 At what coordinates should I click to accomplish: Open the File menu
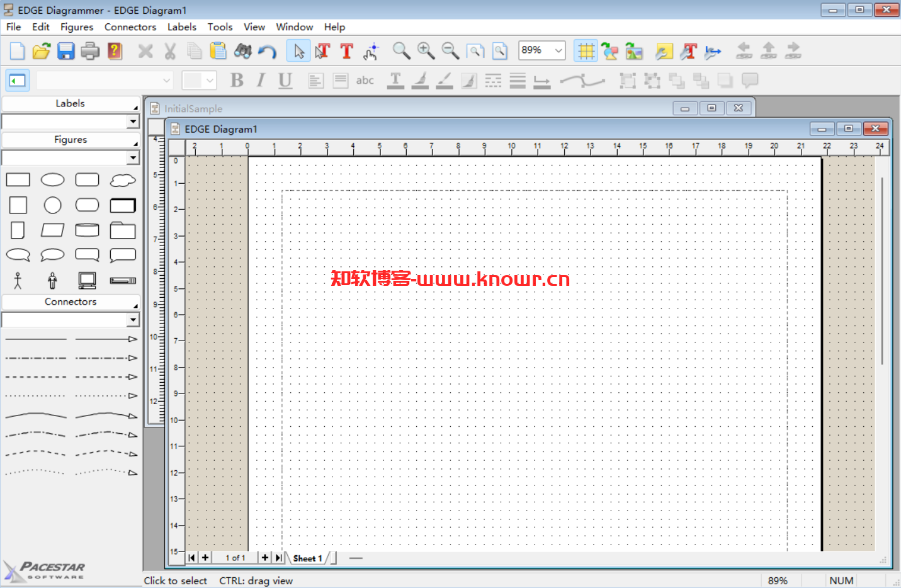click(x=13, y=27)
